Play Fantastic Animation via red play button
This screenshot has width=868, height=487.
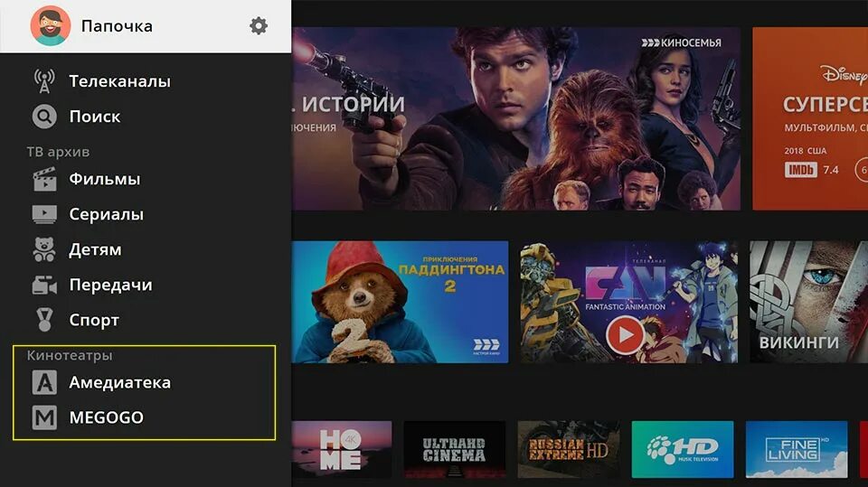pyautogui.click(x=625, y=335)
